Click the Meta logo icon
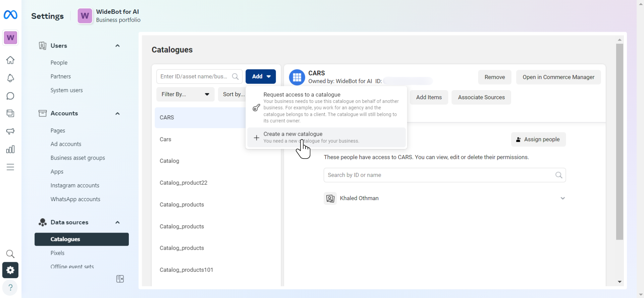 point(10,15)
